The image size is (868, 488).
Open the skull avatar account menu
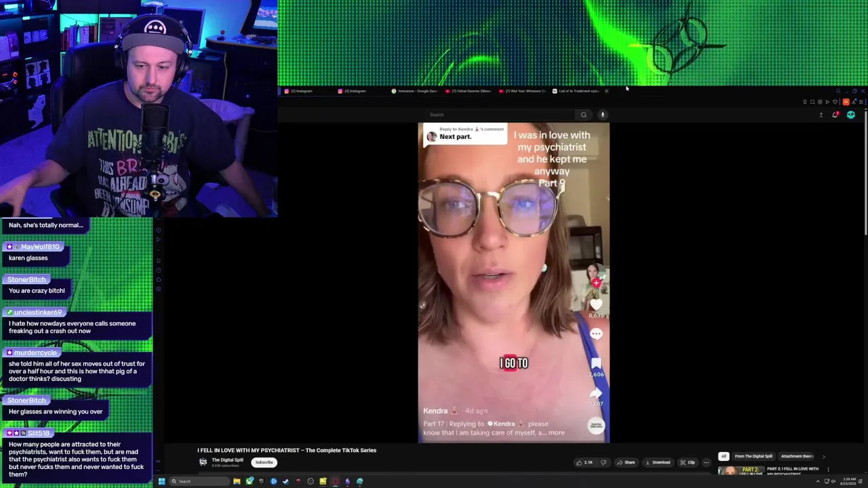click(x=851, y=115)
